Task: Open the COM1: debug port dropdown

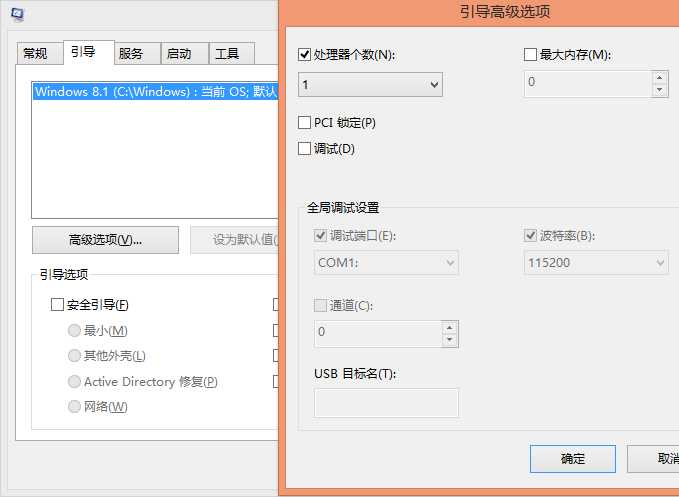Action: (386, 263)
